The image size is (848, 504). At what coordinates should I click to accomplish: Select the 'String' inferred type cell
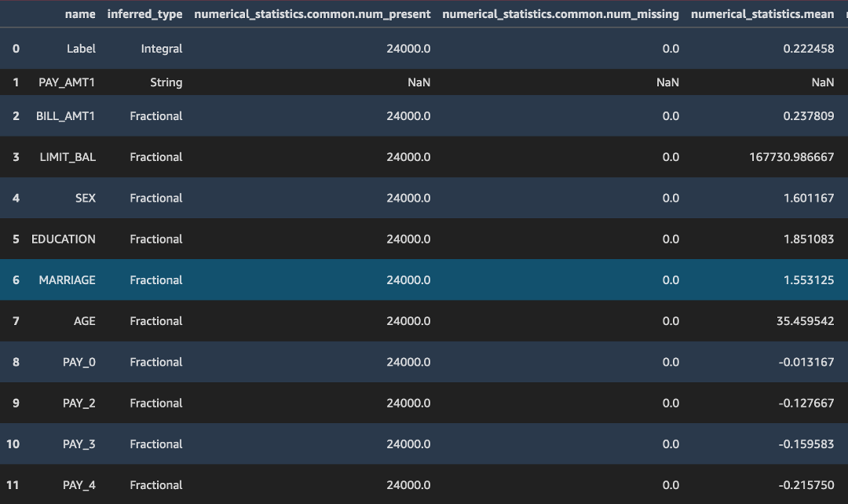click(x=166, y=82)
